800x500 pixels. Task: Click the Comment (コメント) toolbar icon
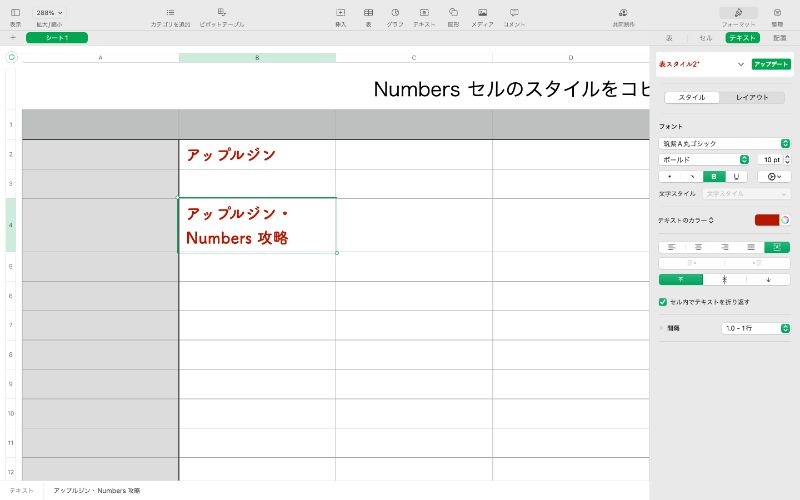[514, 13]
